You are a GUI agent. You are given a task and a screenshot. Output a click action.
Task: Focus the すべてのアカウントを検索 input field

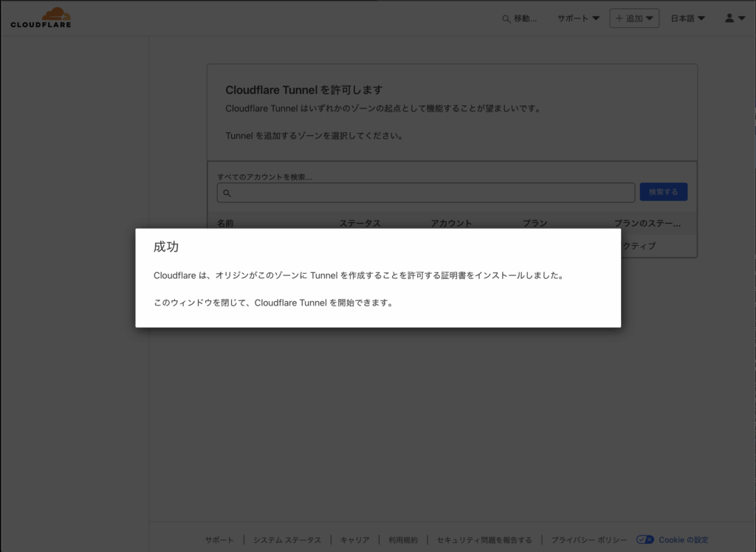426,193
